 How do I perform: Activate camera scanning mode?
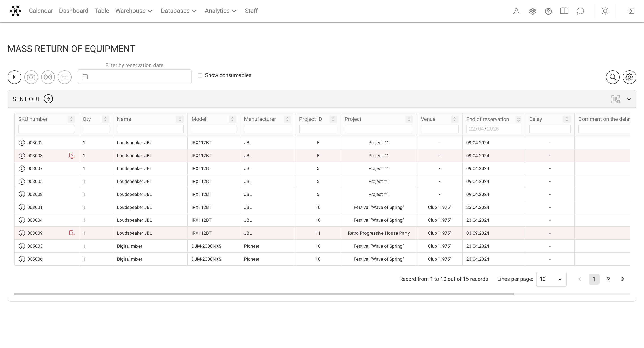click(x=31, y=77)
